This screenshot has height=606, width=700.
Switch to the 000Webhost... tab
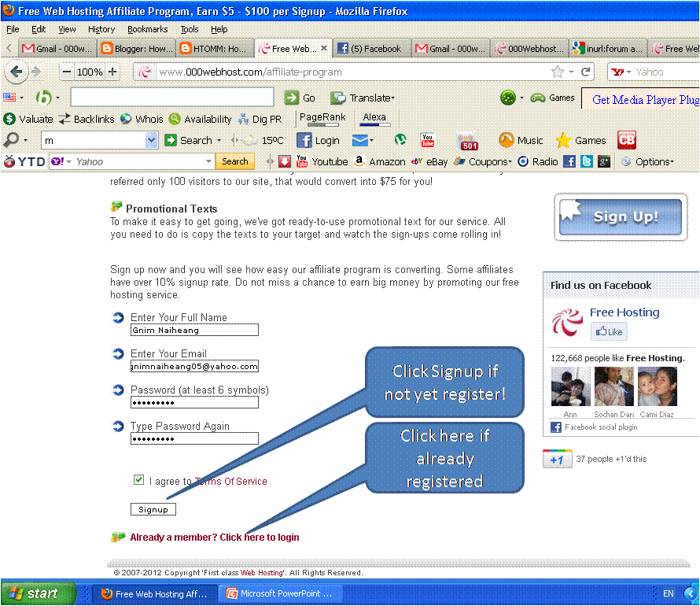click(529, 48)
